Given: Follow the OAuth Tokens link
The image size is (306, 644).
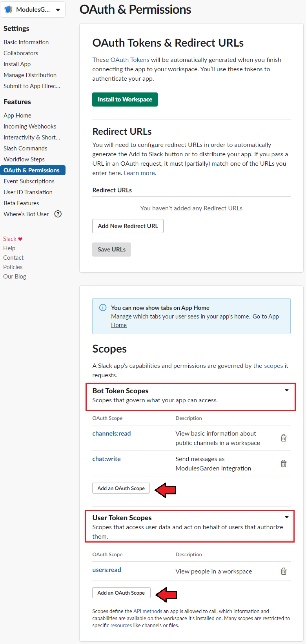Looking at the screenshot, I should (x=130, y=60).
